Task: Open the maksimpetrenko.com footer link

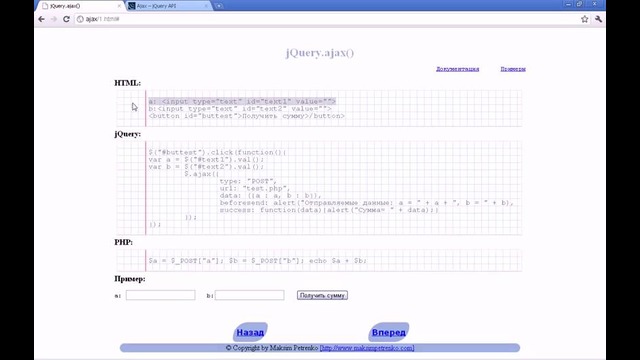Action: click(367, 348)
